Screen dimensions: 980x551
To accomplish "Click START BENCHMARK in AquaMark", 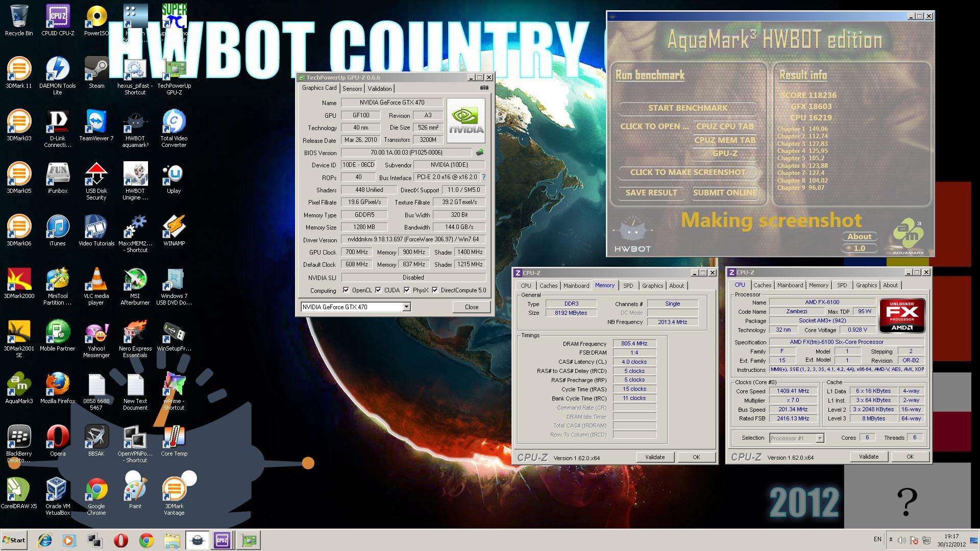I will pos(688,108).
